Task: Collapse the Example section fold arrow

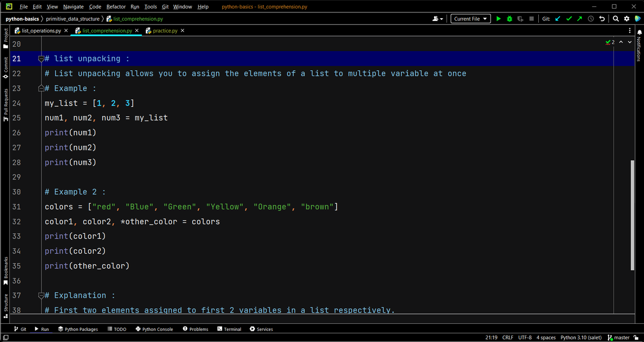Action: coord(40,87)
